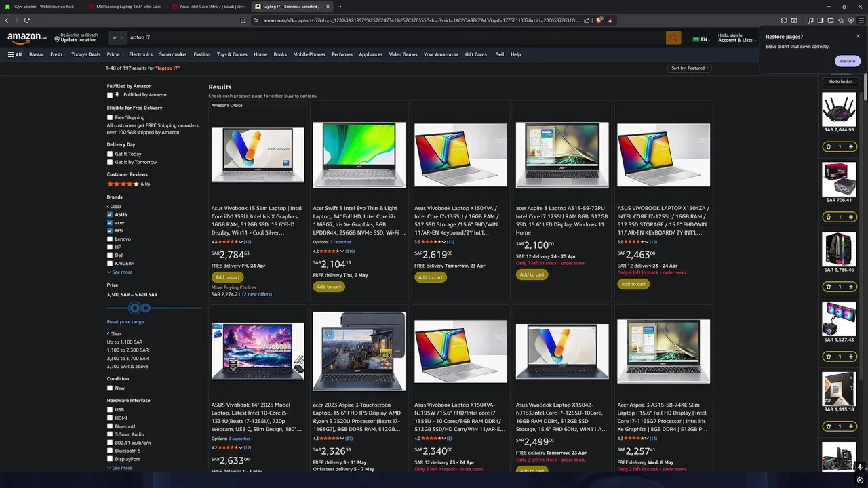Screen dimensions: 868x488
Task: Switch to the Asus Intel Core Ultra 7 tab
Action: click(x=209, y=7)
